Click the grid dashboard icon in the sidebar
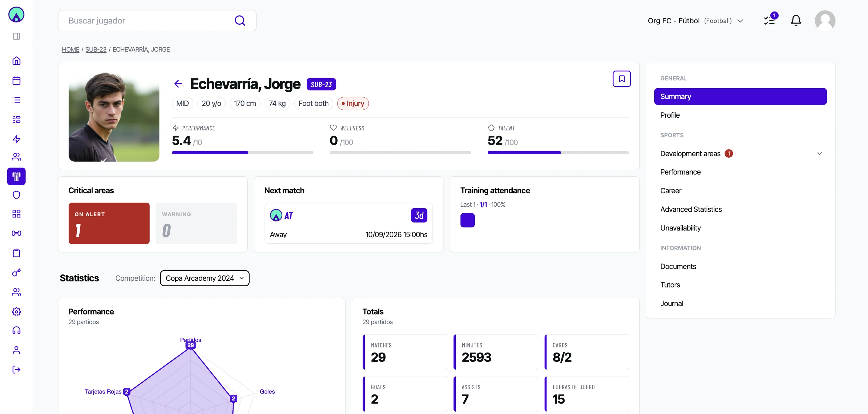Viewport: 868px width, 414px height. coord(16,214)
